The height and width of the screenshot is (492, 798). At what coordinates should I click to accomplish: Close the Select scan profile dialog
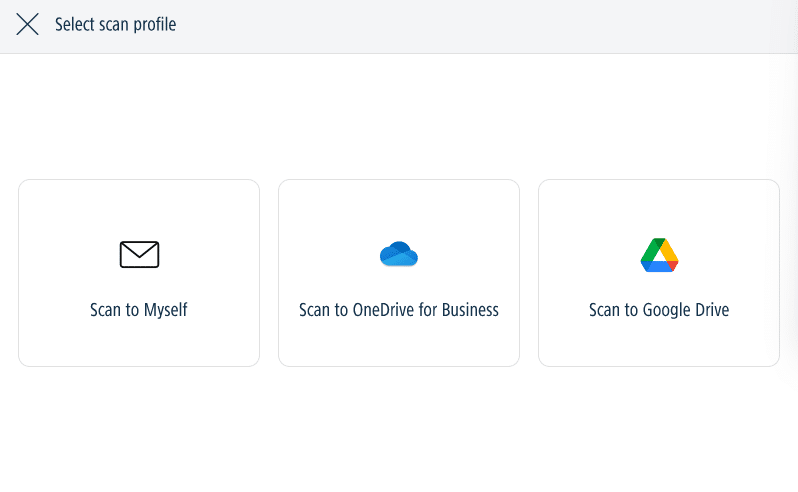(27, 24)
